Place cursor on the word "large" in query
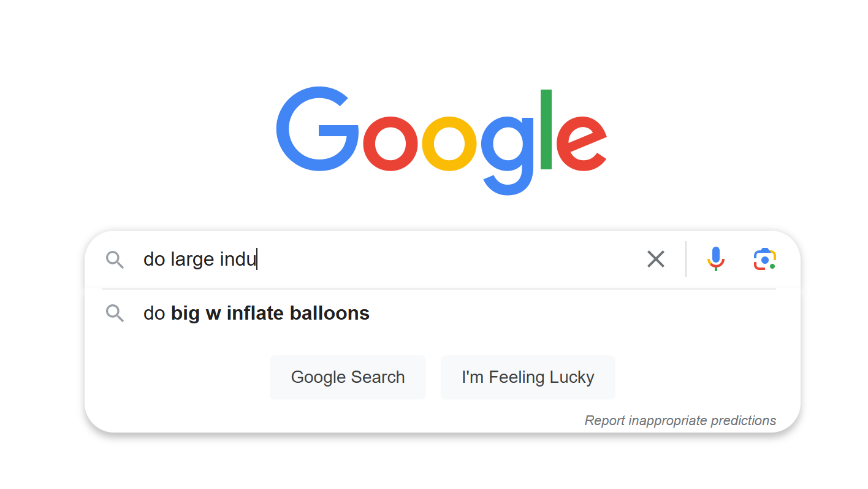Screen dimensions: 868x489 point(193,260)
